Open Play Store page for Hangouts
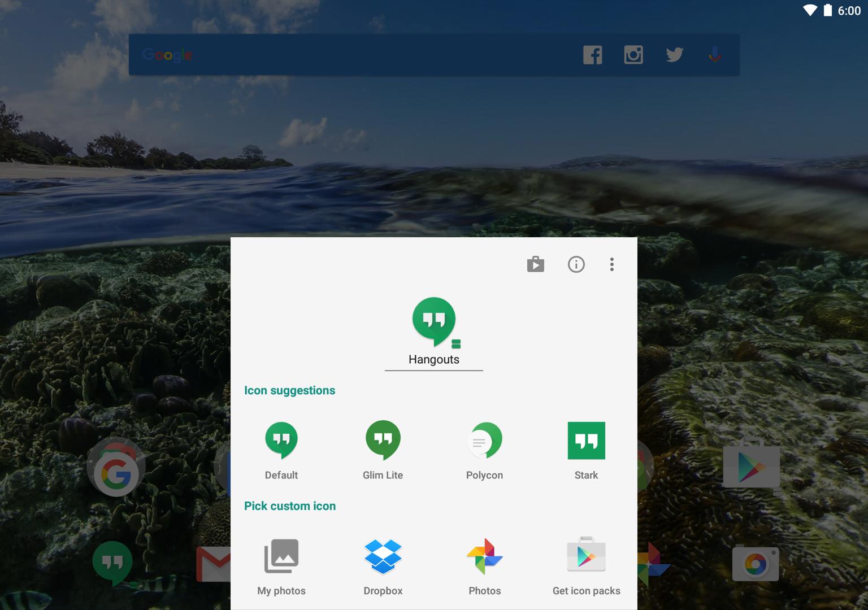Image resolution: width=868 pixels, height=610 pixels. [x=535, y=264]
